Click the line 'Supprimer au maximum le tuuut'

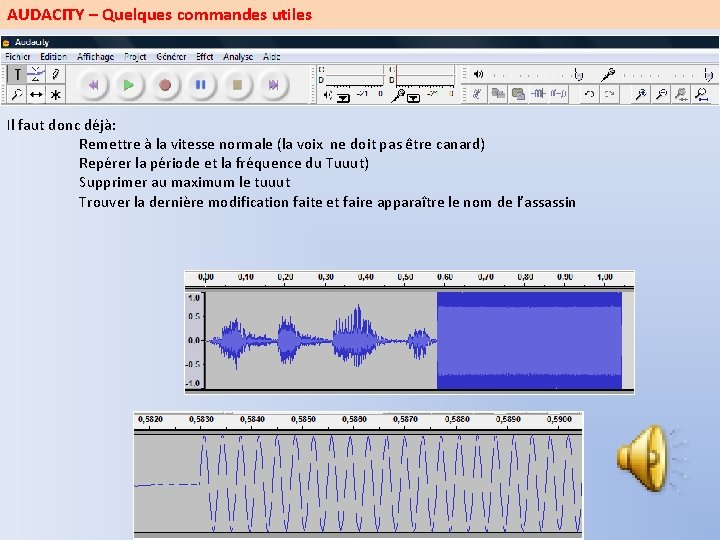click(x=185, y=182)
